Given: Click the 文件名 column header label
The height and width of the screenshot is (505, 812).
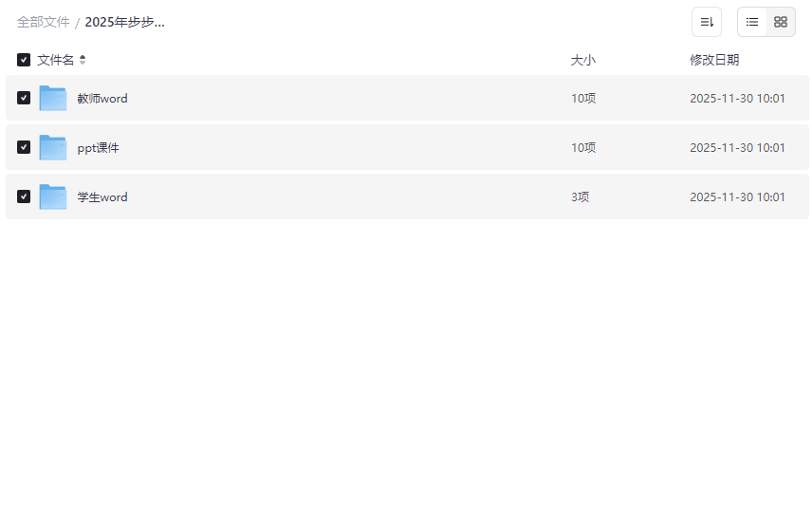Looking at the screenshot, I should tap(55, 60).
